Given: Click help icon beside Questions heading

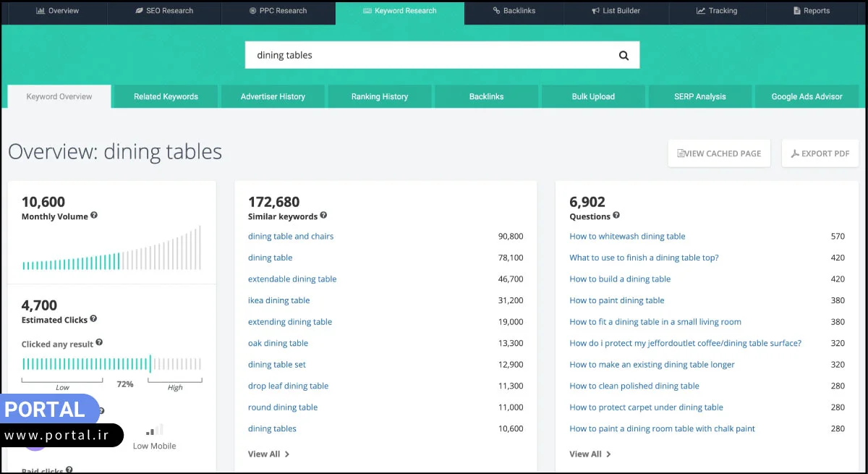Looking at the screenshot, I should (x=616, y=216).
